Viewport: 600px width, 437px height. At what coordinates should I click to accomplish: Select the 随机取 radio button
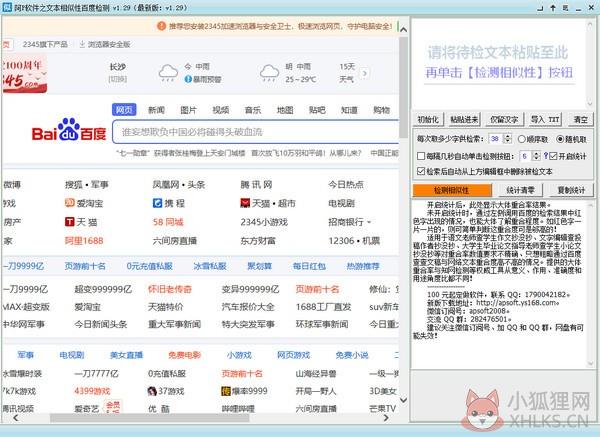[560, 139]
